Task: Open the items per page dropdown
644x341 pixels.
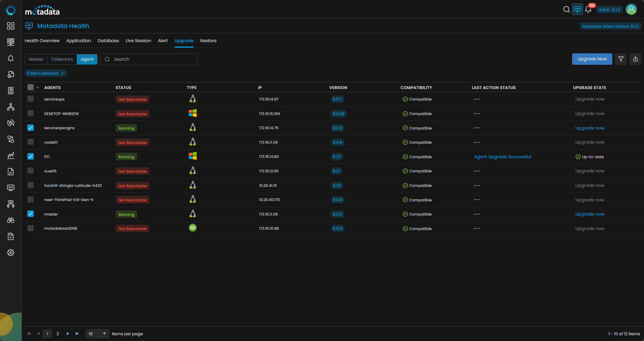Action: [x=97, y=334]
